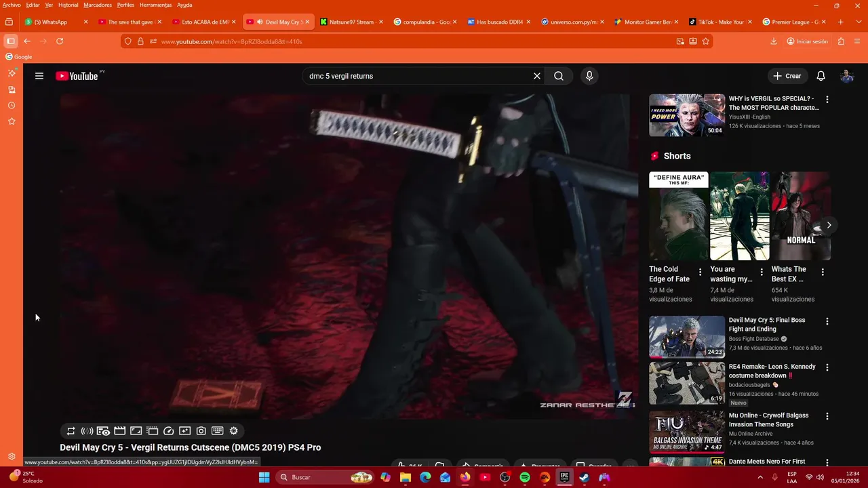Open options for Whats The Best EX short

click(x=823, y=272)
